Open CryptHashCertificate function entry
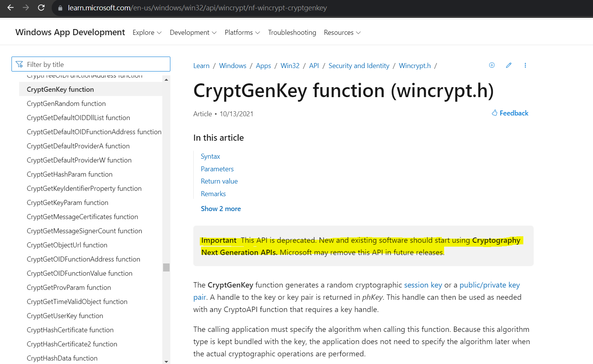This screenshot has height=364, width=593. 70,330
